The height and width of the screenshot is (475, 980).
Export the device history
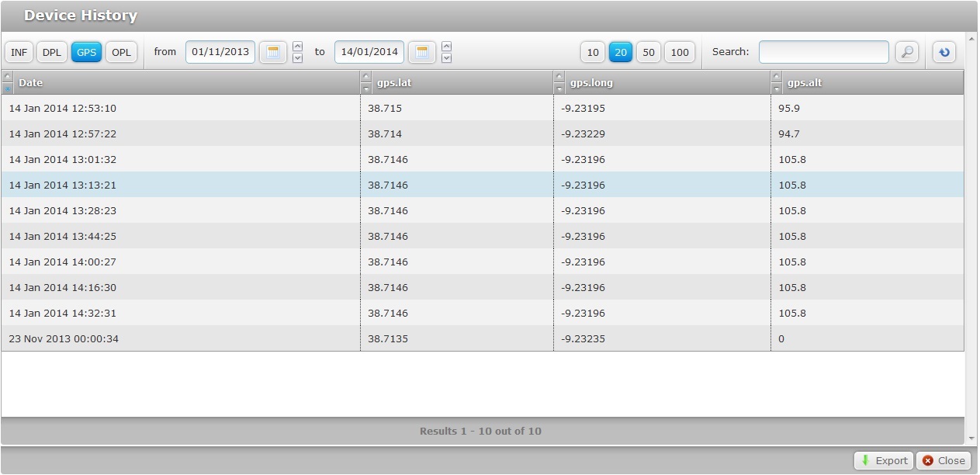(883, 460)
